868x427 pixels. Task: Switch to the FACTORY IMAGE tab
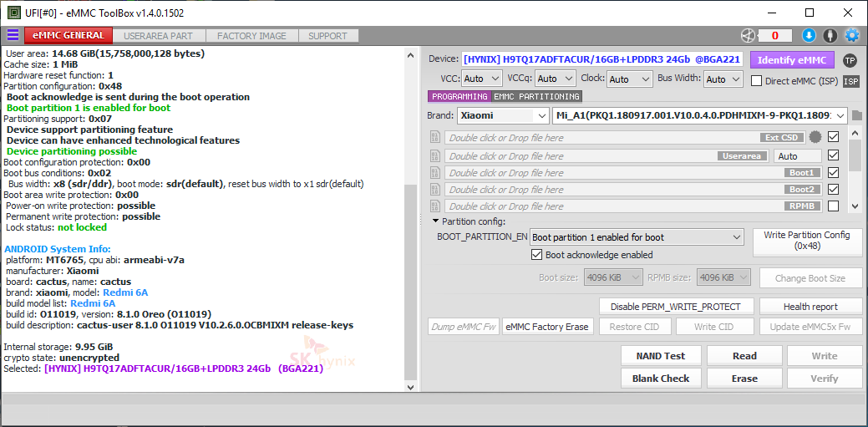coord(251,36)
